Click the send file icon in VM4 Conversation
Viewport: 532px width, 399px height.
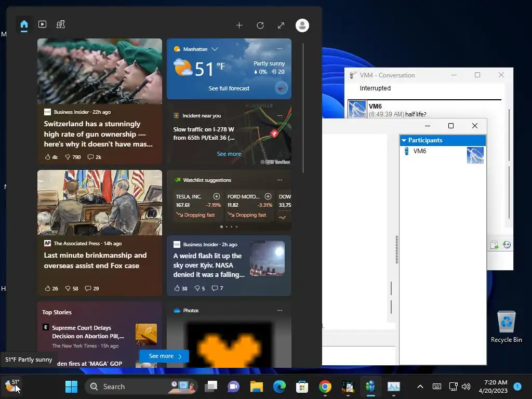494,245
